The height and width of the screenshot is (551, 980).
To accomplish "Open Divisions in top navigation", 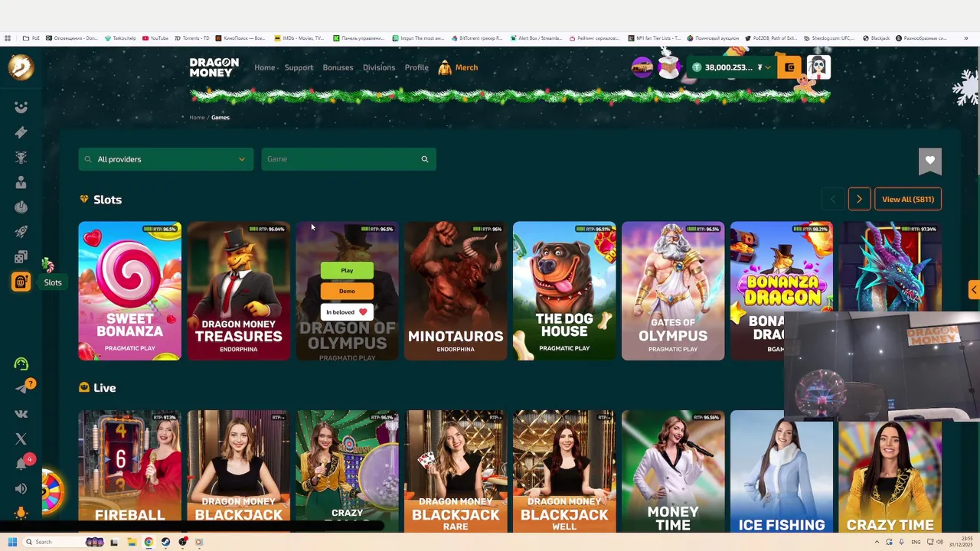I will (x=379, y=67).
